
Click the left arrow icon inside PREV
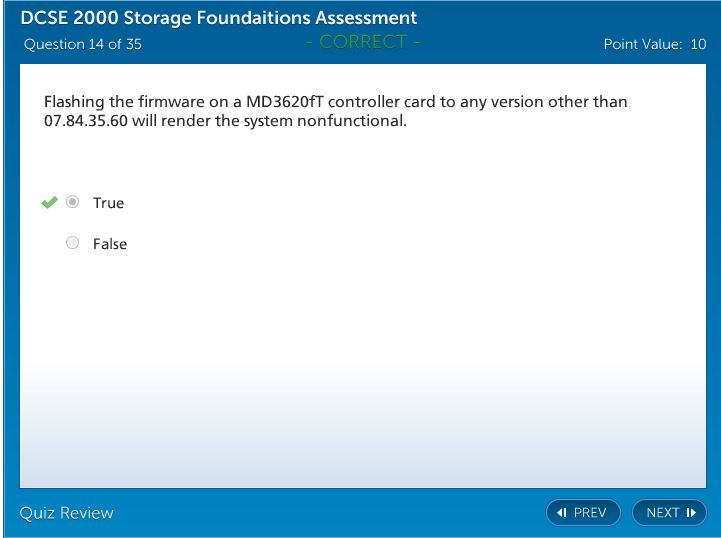(x=562, y=513)
